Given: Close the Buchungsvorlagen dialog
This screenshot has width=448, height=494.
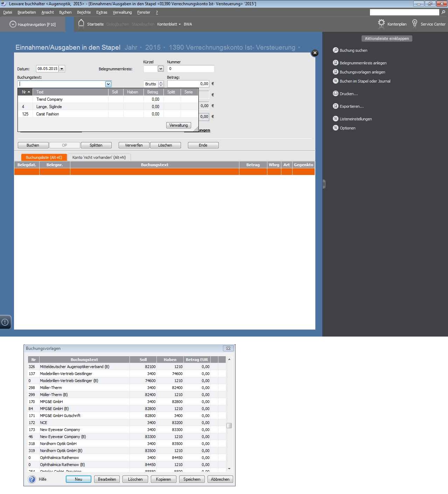Looking at the screenshot, I should 228,348.
